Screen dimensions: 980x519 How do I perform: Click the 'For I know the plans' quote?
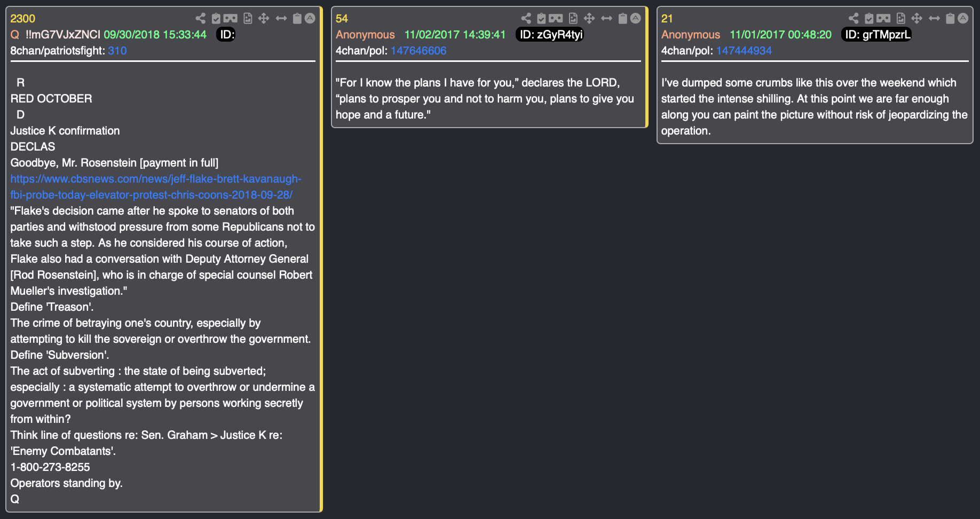click(x=485, y=99)
